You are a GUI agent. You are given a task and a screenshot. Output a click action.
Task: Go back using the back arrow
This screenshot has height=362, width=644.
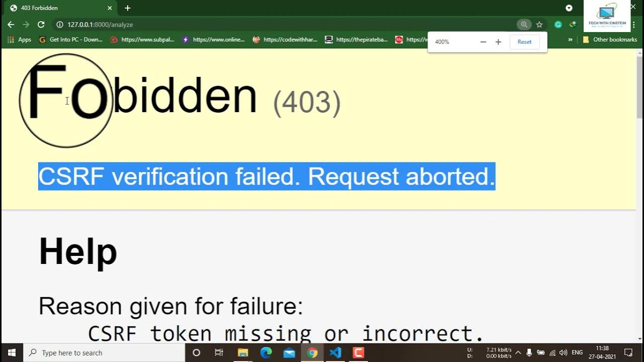(11, 24)
